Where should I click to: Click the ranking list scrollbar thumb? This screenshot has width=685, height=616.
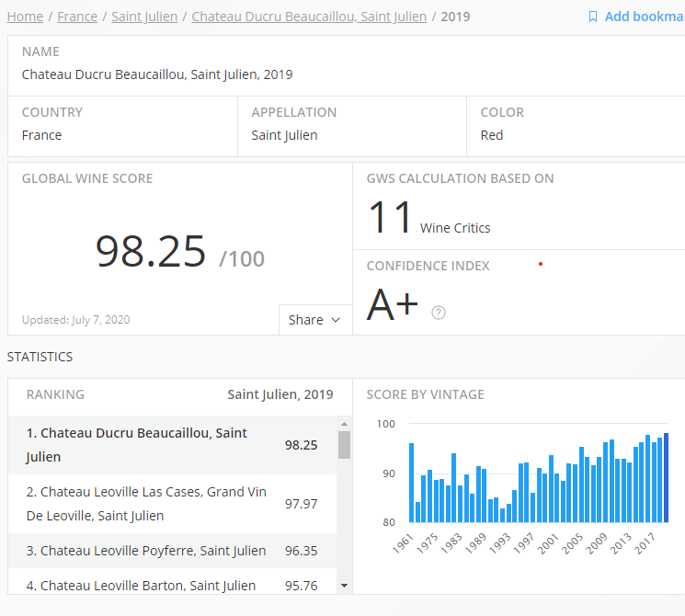[344, 445]
